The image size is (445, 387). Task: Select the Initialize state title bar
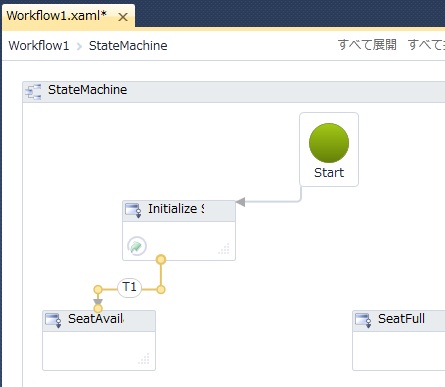click(x=179, y=211)
